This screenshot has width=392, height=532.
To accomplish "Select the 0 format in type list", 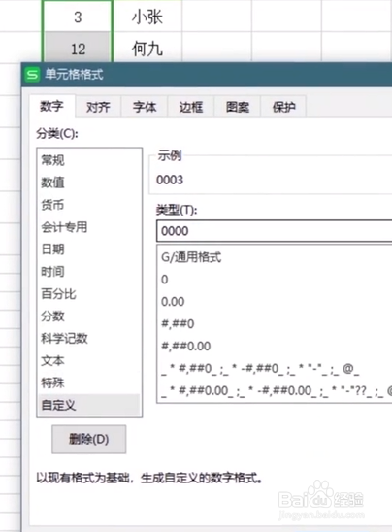I will pos(275,280).
